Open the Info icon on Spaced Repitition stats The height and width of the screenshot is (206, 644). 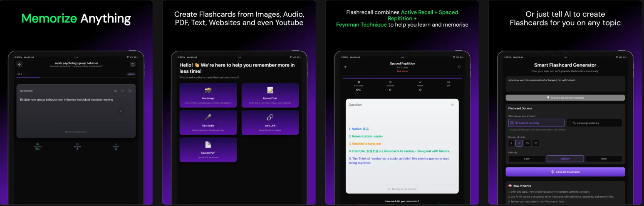click(448, 82)
